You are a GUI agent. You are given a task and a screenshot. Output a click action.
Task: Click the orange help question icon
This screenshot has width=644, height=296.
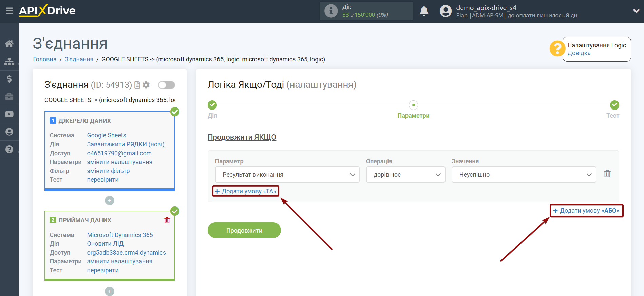coord(557,49)
